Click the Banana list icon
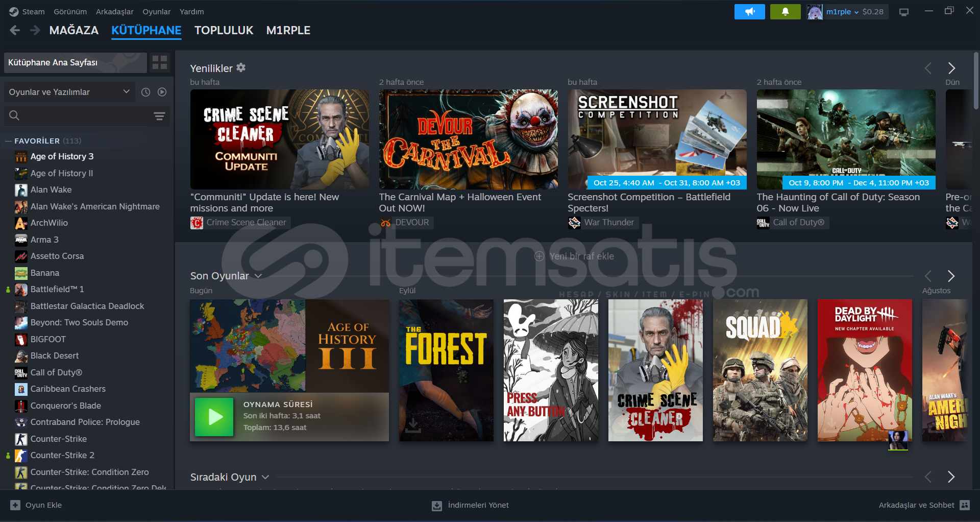 tap(21, 273)
